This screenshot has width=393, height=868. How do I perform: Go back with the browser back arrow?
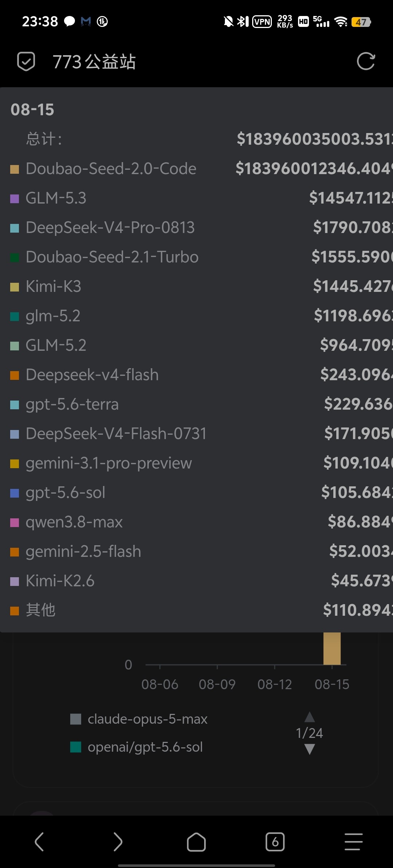[x=39, y=841]
